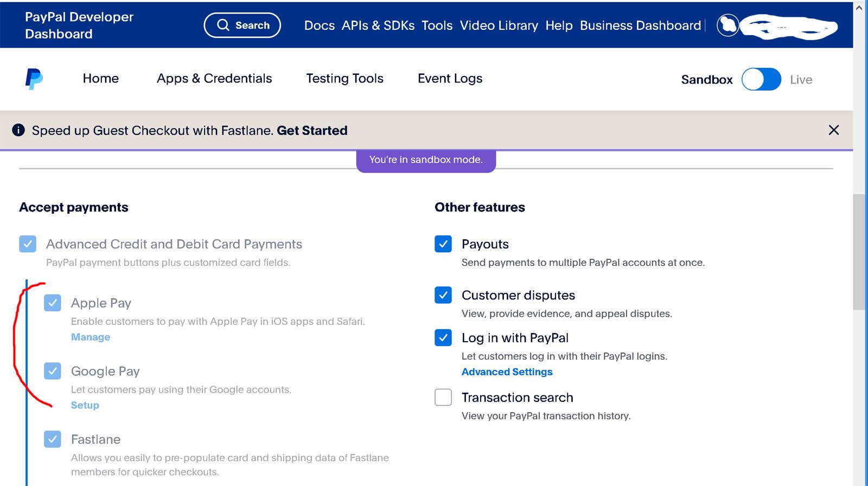
Task: Uncheck Log in with PayPal checkbox
Action: click(443, 338)
